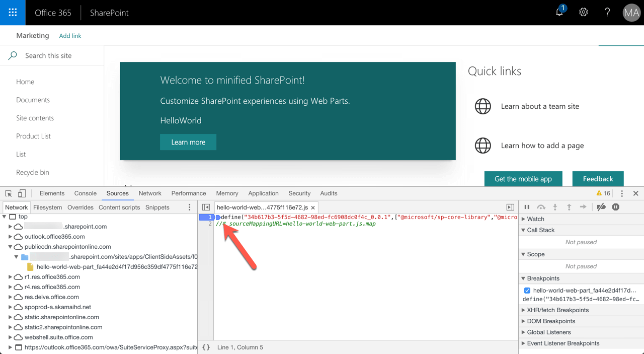Expand the spoprod-a.akamaihd.net node
Viewport: 644px width, 354px height.
pos(10,307)
